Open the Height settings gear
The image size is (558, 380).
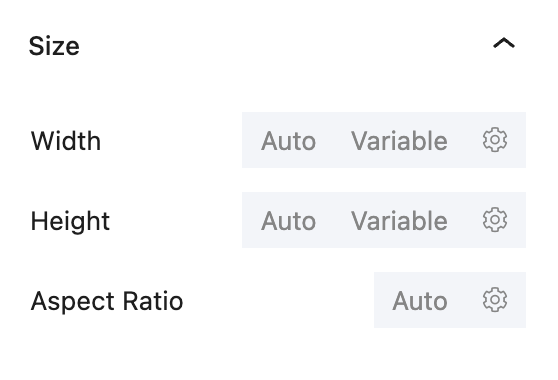pos(495,220)
